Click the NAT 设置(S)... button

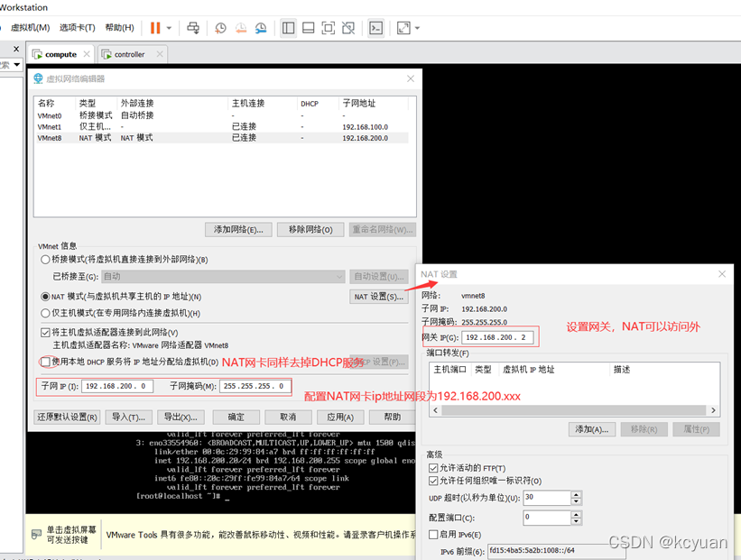(378, 297)
